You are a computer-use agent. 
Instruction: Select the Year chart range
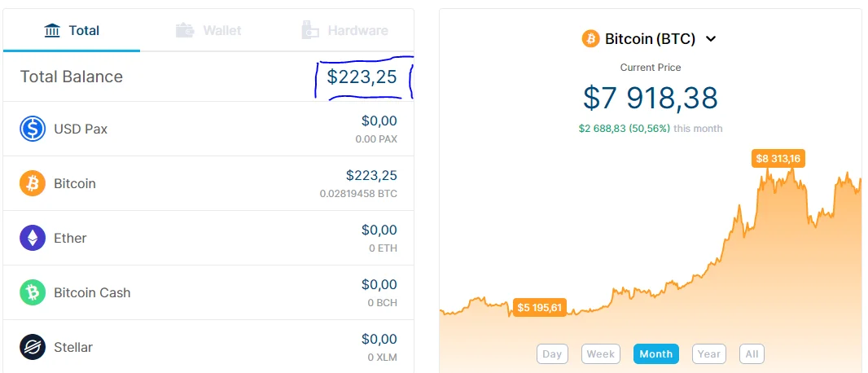click(708, 354)
